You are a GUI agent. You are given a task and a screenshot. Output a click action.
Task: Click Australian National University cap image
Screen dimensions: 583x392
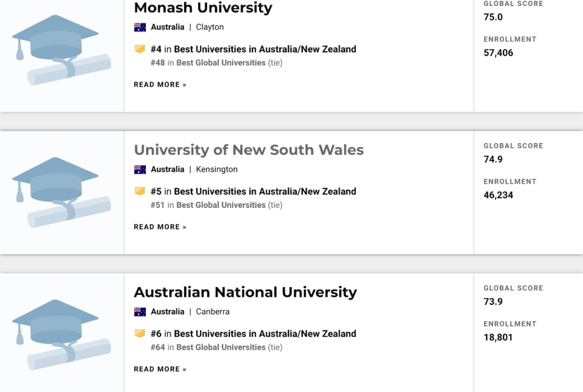tap(62, 335)
